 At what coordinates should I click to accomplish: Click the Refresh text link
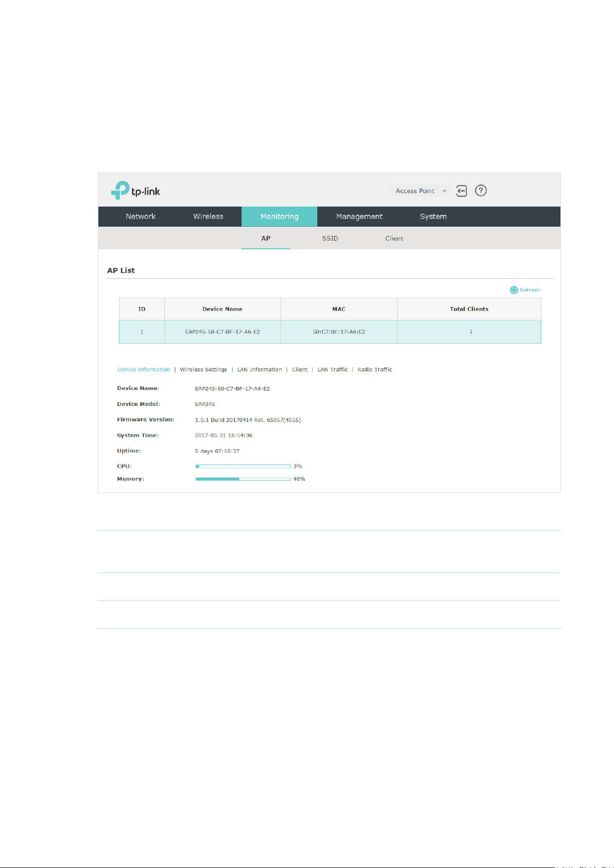[x=530, y=290]
